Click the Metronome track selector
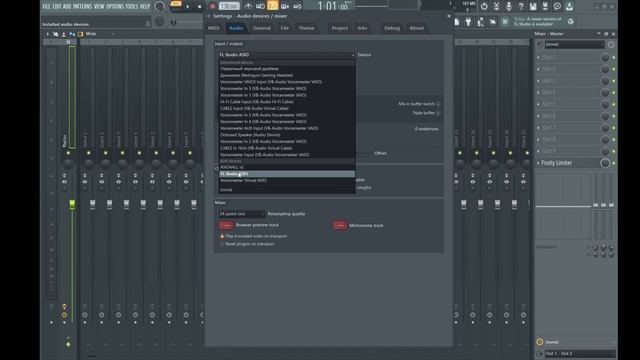Screen dimensions: 640x360 click(x=340, y=225)
